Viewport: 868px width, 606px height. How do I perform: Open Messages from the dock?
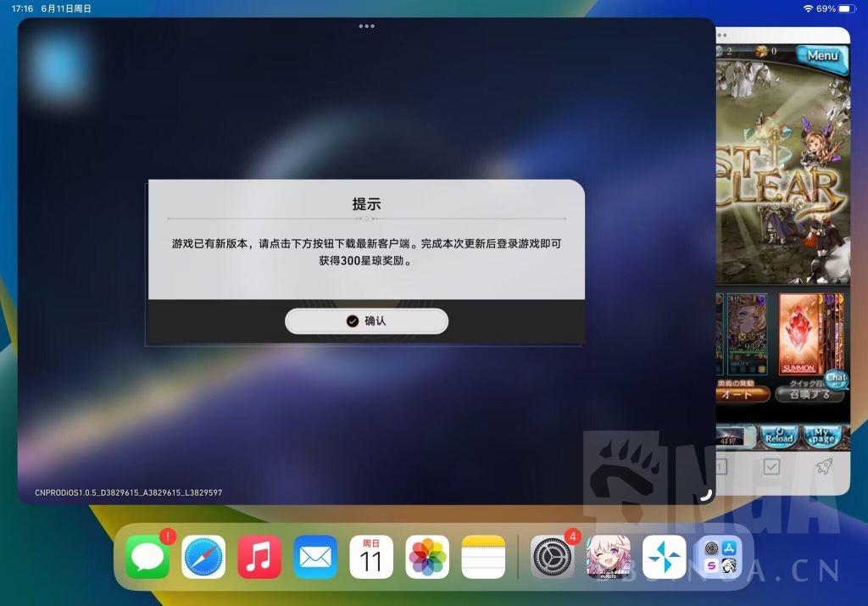pyautogui.click(x=147, y=557)
